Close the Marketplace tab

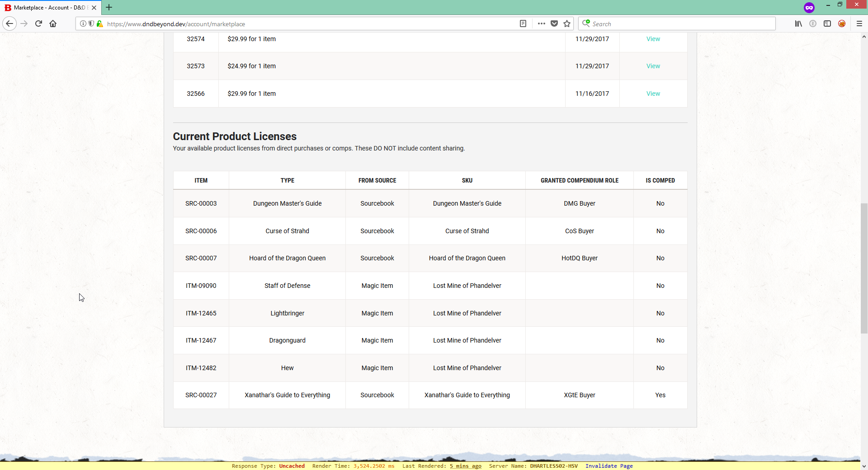click(x=94, y=8)
